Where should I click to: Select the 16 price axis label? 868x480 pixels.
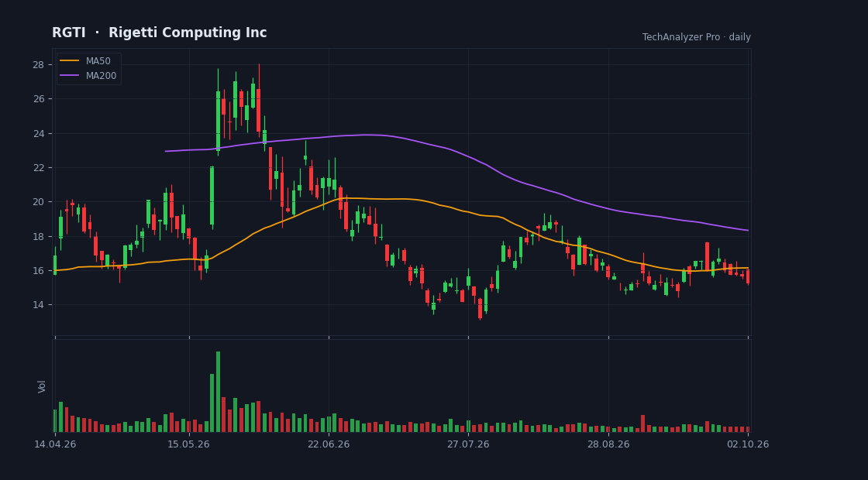click(38, 270)
